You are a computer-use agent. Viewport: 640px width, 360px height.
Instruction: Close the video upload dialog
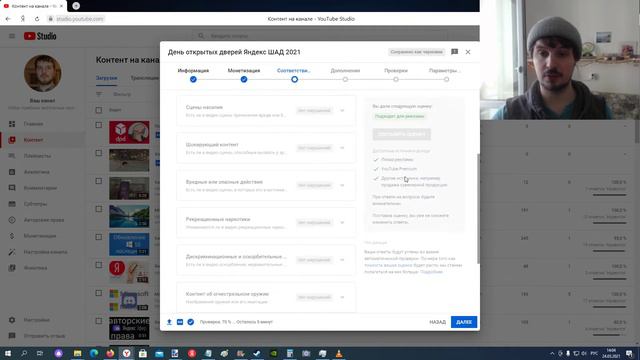[468, 52]
